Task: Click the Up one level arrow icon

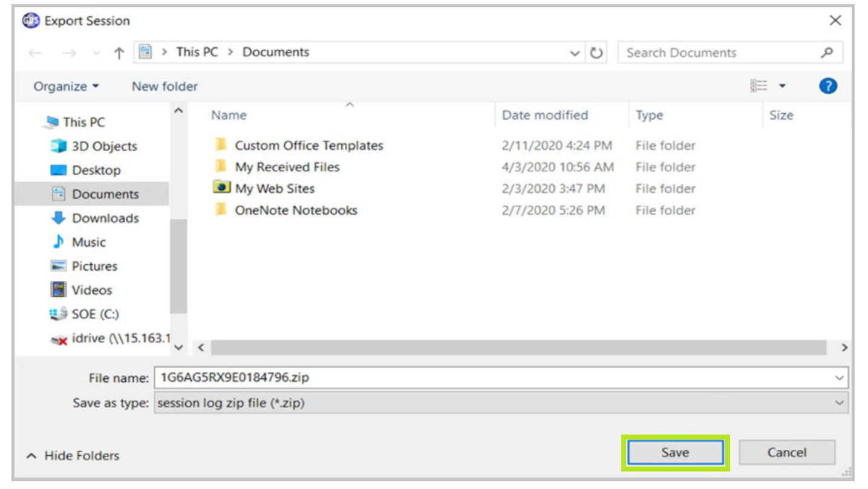Action: (119, 53)
